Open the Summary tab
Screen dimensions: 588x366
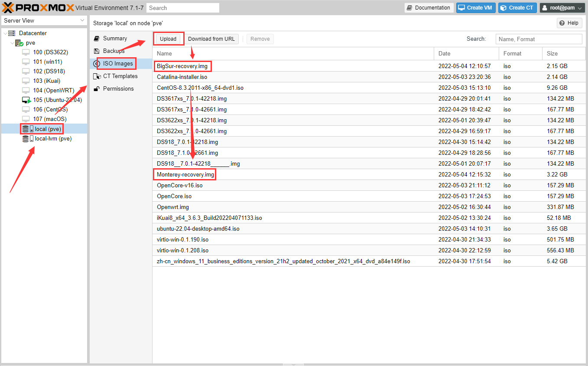121,39
